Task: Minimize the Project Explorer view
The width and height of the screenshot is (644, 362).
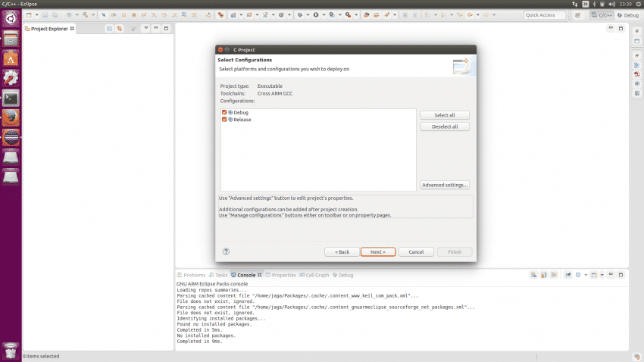Action: tap(156, 28)
